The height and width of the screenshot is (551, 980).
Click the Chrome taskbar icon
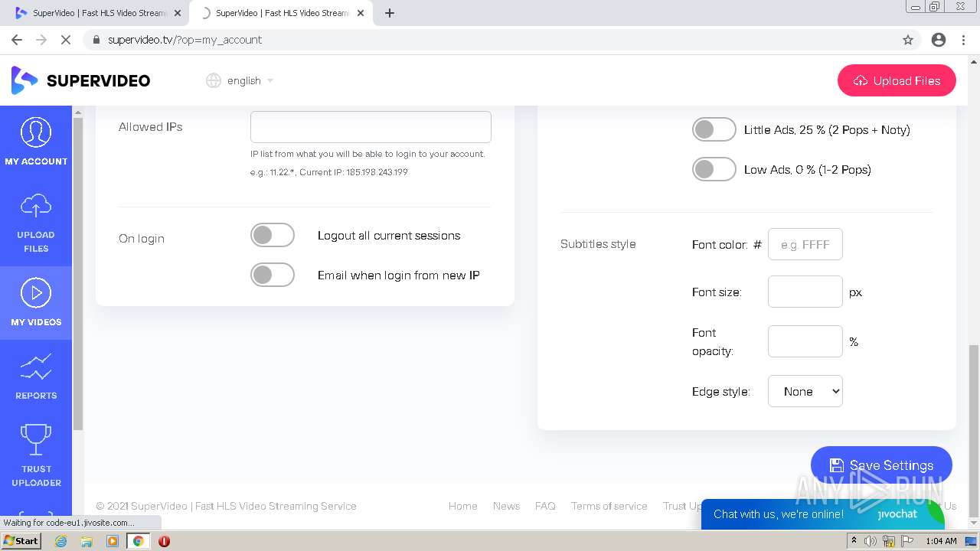pyautogui.click(x=139, y=541)
